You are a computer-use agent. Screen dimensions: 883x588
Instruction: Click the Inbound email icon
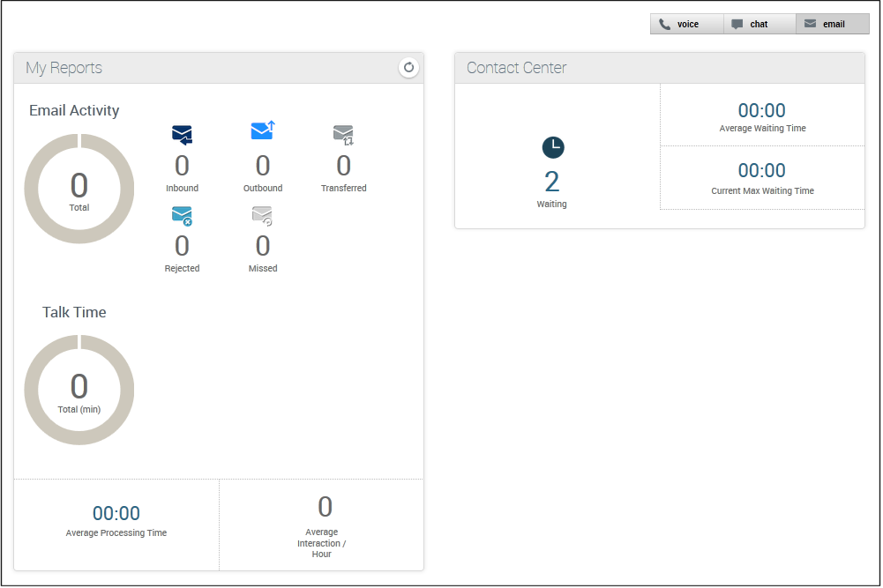(x=182, y=135)
